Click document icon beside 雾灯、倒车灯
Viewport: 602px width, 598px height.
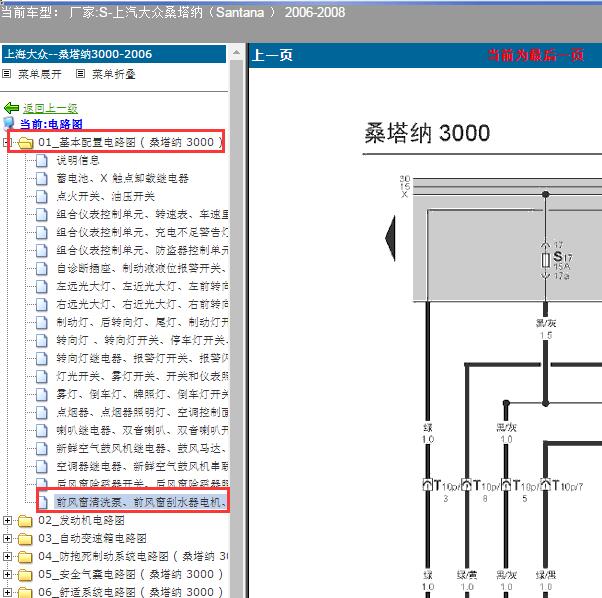pos(41,394)
